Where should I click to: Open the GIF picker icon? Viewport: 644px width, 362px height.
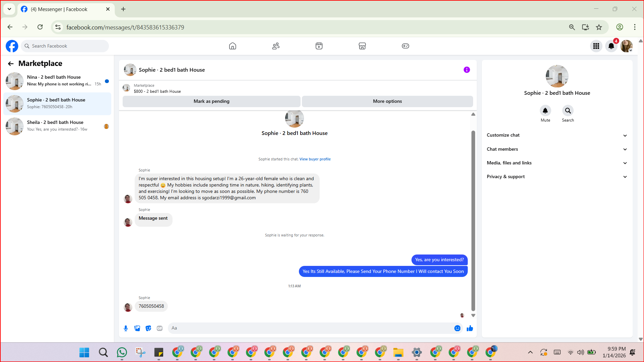point(160,328)
